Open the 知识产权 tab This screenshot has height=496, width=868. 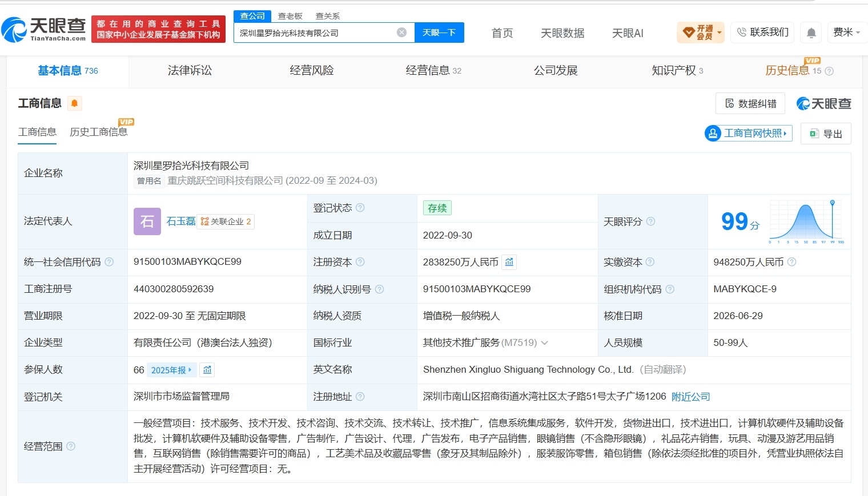click(677, 71)
